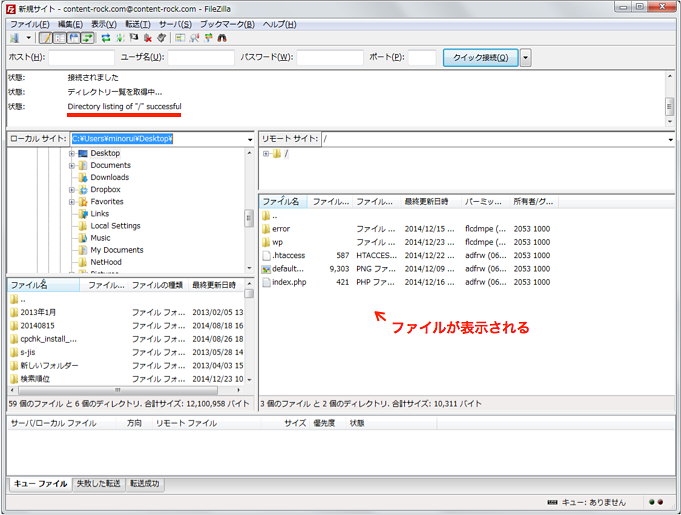Click message log vertical scrollbar thumb
Screen dimensions: 681x515
(669, 107)
